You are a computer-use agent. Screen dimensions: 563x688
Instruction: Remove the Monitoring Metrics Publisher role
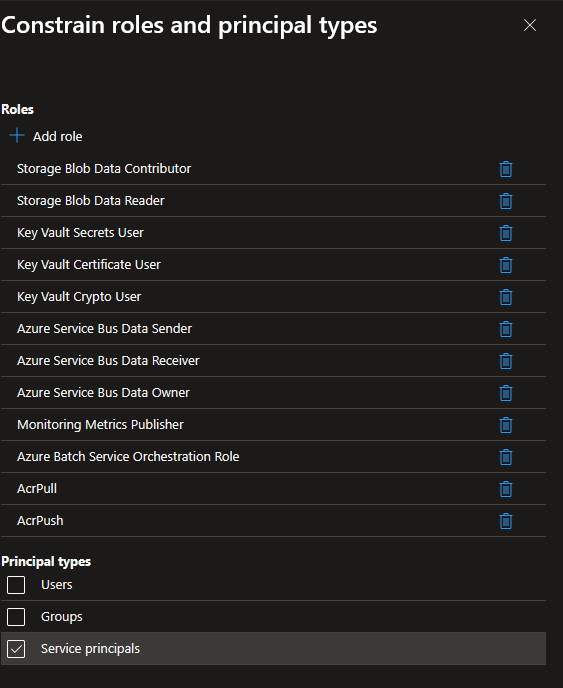506,425
